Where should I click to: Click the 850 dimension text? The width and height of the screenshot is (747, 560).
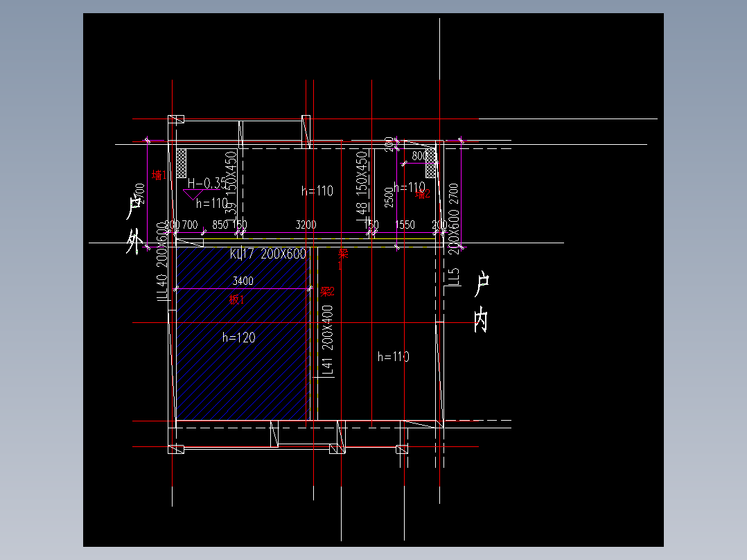click(220, 225)
